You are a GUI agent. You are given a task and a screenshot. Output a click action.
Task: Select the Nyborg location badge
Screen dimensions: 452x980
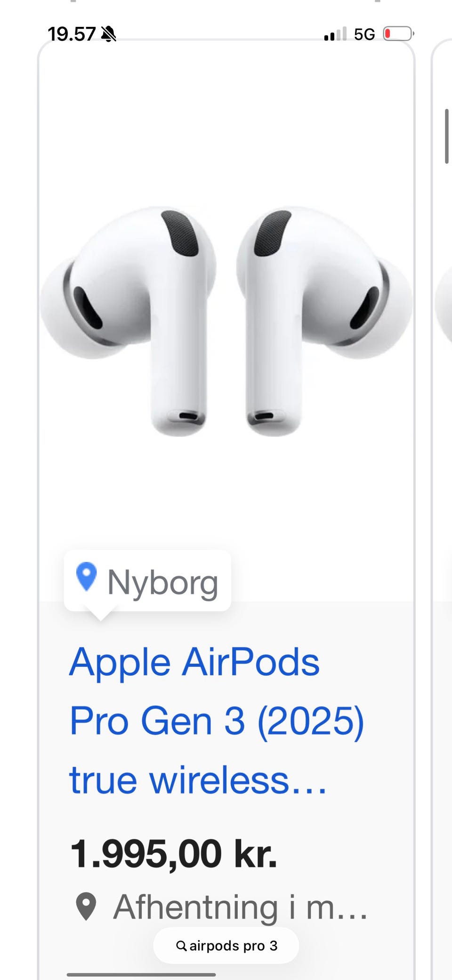pyautogui.click(x=147, y=581)
